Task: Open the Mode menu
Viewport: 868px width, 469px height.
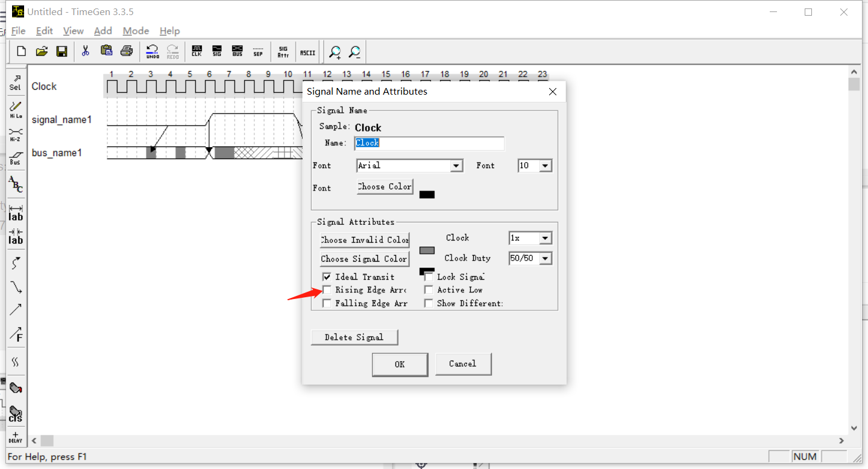Action: (x=136, y=31)
